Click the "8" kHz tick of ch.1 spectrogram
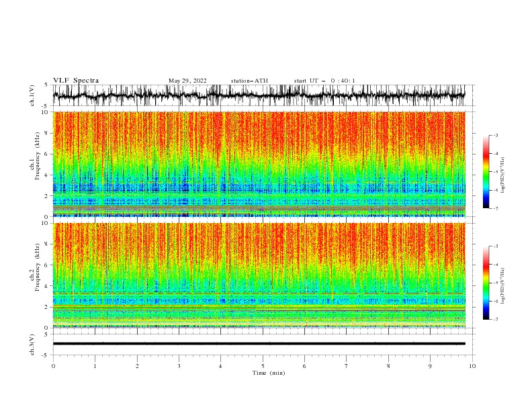This screenshot has width=532, height=411. click(x=47, y=133)
